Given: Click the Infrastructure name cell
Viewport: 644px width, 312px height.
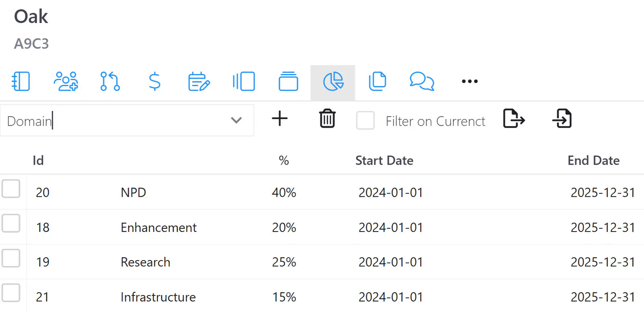Looking at the screenshot, I should (x=158, y=297).
